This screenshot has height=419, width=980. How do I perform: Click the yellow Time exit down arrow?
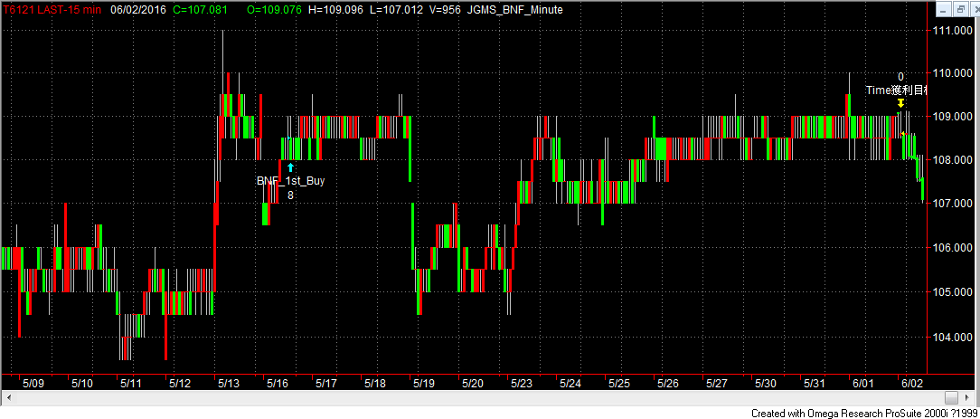click(x=900, y=103)
